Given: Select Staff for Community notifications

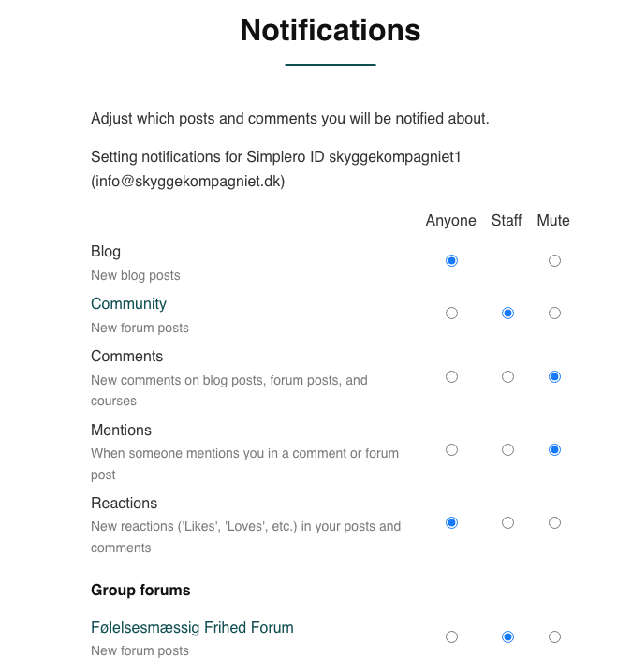Looking at the screenshot, I should pyautogui.click(x=507, y=314).
